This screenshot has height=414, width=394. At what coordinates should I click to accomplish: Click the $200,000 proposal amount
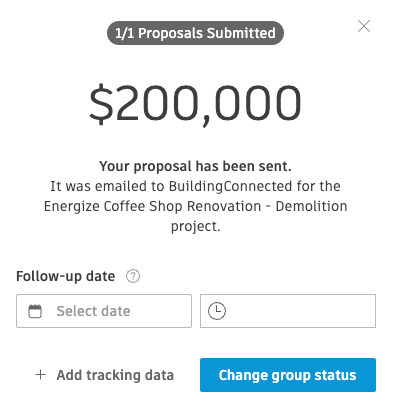pyautogui.click(x=195, y=103)
